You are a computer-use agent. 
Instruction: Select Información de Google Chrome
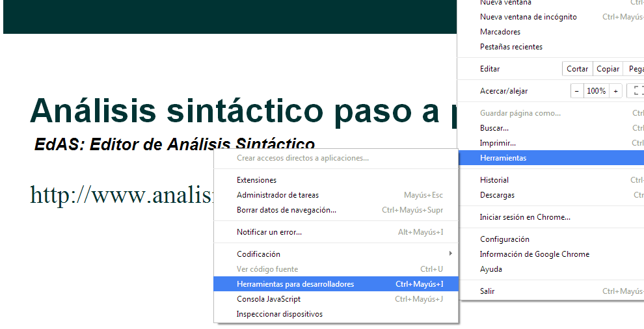(535, 254)
